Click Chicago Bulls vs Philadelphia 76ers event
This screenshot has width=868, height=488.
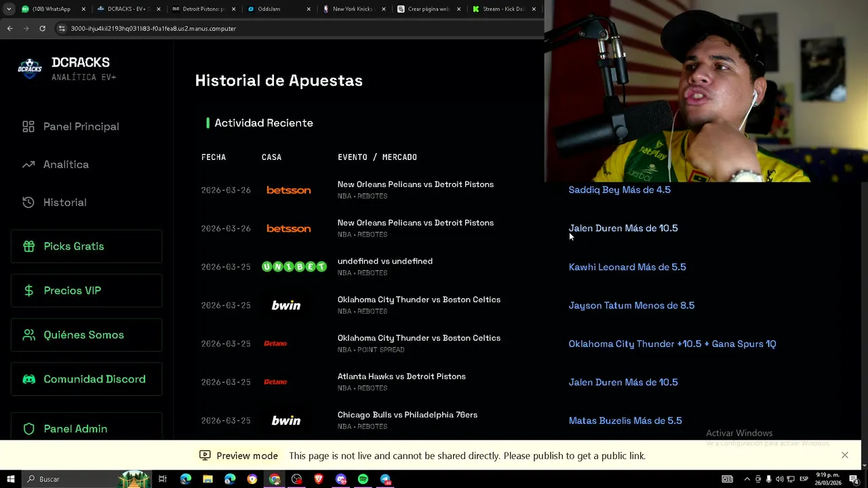(x=408, y=415)
